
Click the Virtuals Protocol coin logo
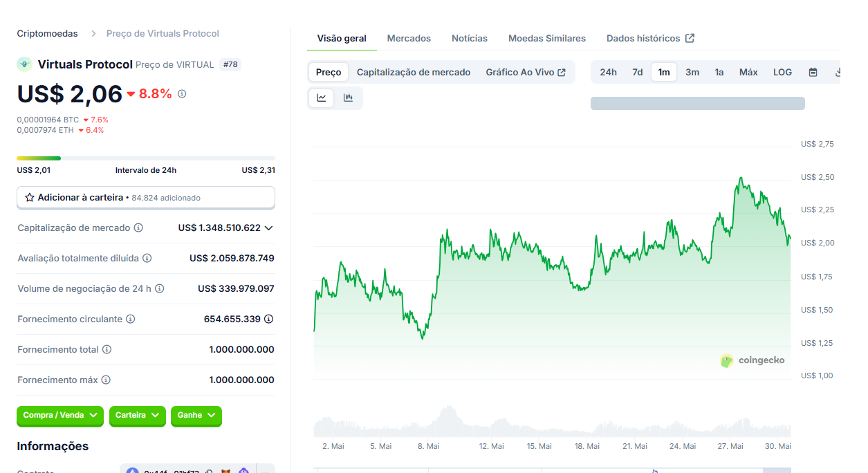24,64
